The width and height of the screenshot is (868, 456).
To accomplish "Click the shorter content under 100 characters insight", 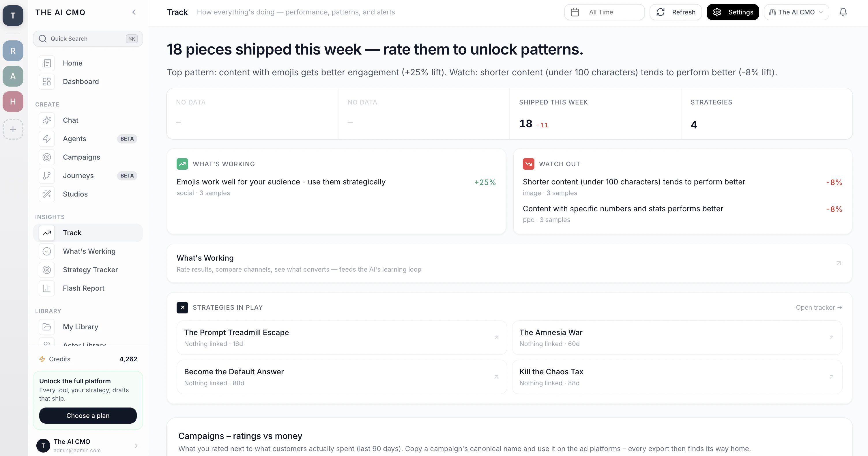I will [682, 187].
